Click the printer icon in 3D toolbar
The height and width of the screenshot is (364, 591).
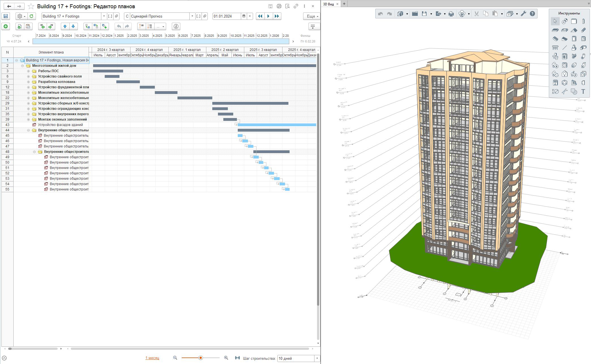[x=451, y=14]
